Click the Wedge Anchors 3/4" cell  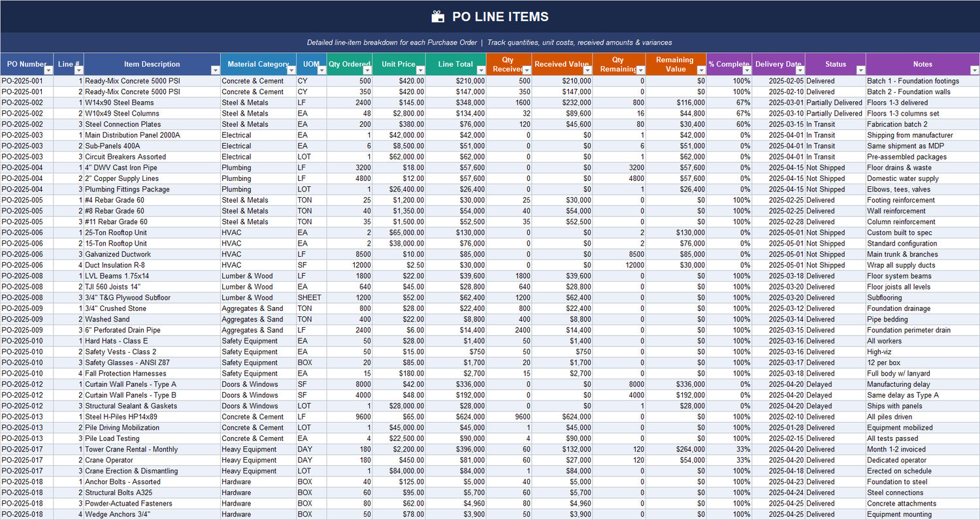152,514
